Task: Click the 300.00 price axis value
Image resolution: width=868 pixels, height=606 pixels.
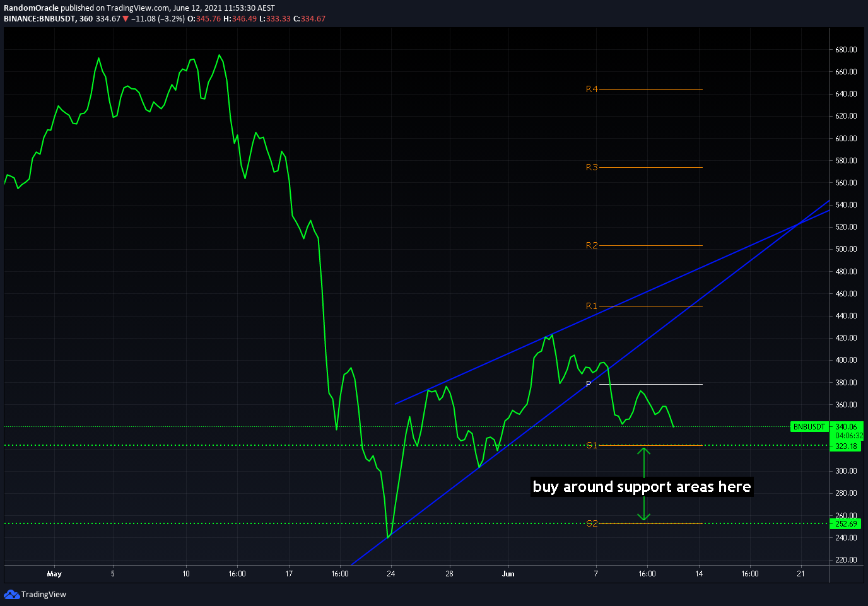Action: (x=846, y=471)
